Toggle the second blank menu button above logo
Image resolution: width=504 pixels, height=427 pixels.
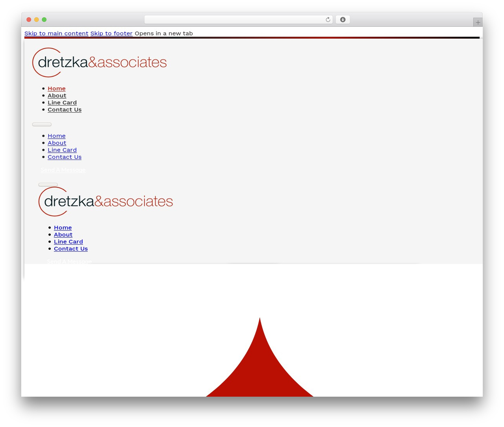click(x=48, y=184)
